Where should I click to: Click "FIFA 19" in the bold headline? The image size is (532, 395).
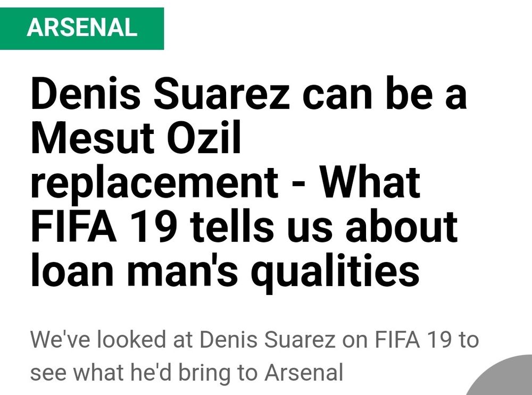103,227
